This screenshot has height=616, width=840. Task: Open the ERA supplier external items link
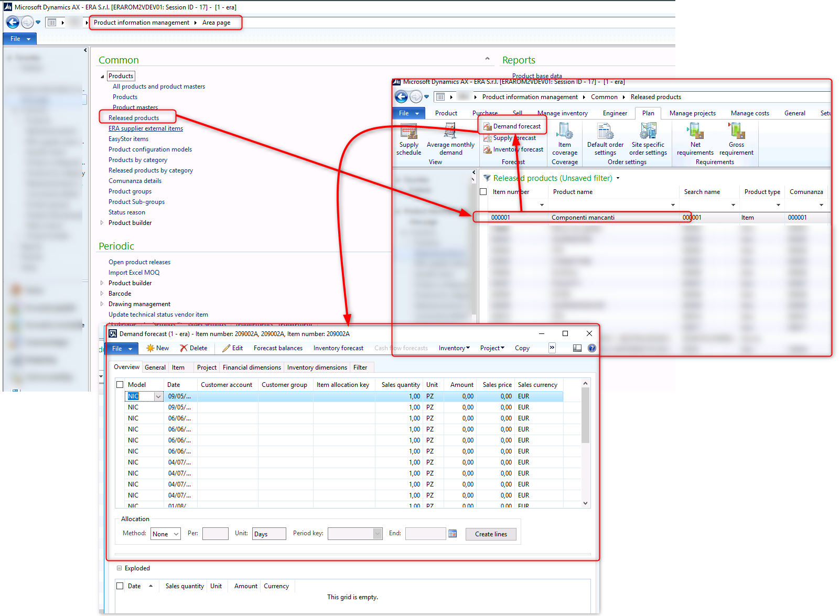pyautogui.click(x=145, y=128)
